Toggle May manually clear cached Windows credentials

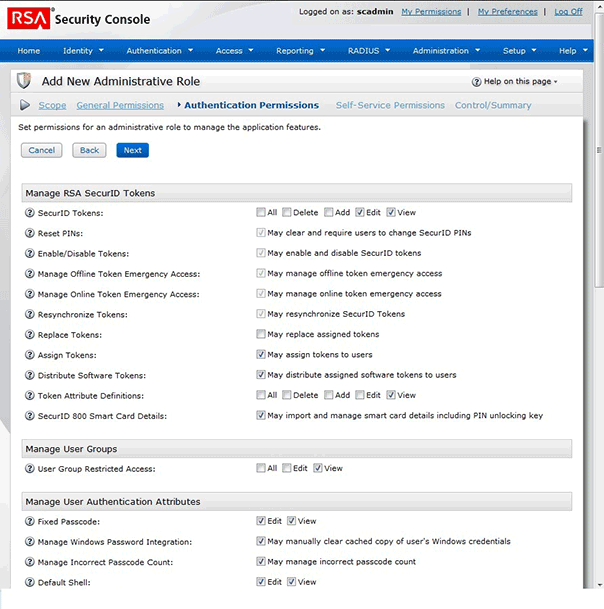pos(261,541)
